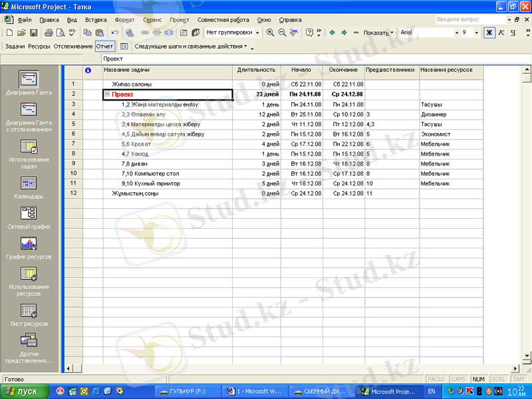Click the Windows пуск Start button

point(23,392)
